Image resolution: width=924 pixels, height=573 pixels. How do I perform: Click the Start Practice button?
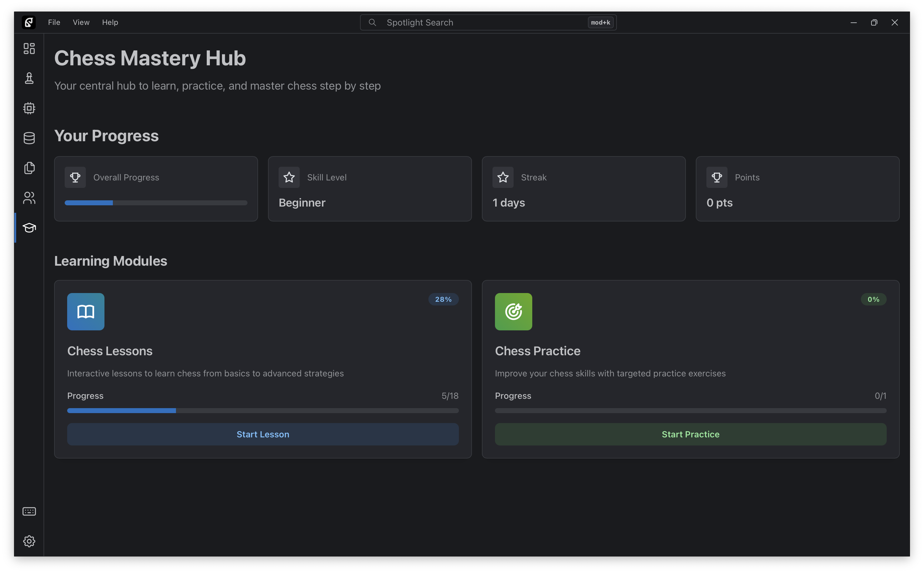[x=690, y=434]
